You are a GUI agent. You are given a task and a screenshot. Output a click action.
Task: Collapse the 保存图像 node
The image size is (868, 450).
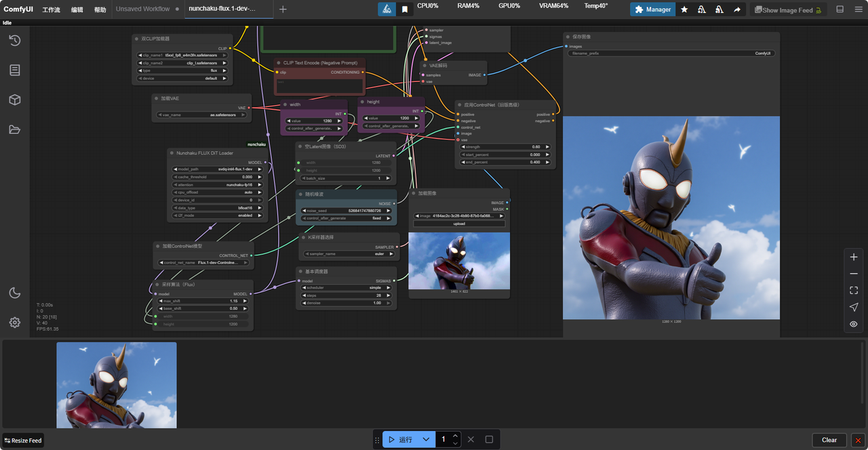[x=568, y=37]
